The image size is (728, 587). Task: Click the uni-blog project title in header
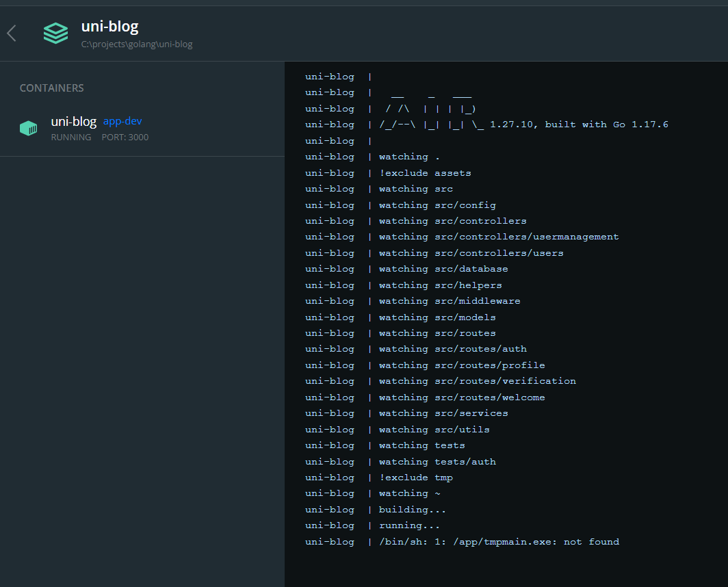(109, 27)
